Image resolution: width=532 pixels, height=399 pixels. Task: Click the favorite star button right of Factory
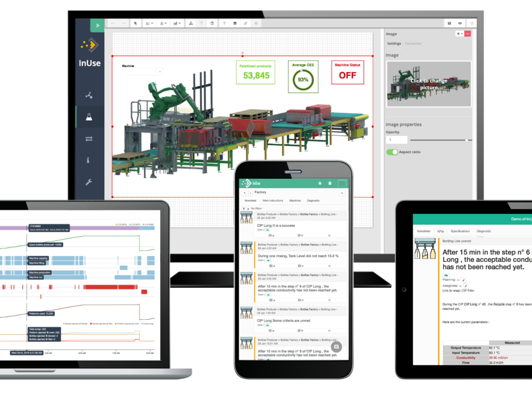342,193
